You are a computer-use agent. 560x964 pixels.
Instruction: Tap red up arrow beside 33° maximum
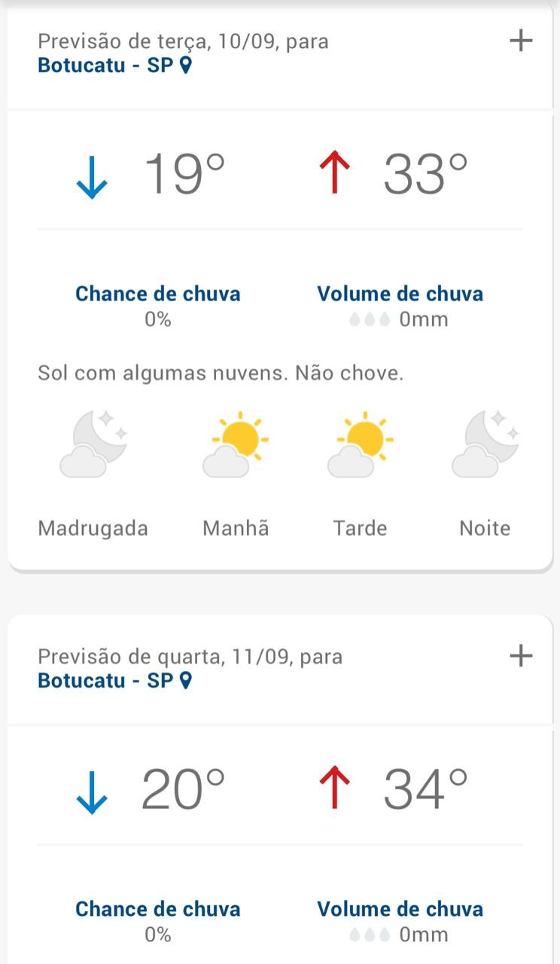(x=334, y=174)
